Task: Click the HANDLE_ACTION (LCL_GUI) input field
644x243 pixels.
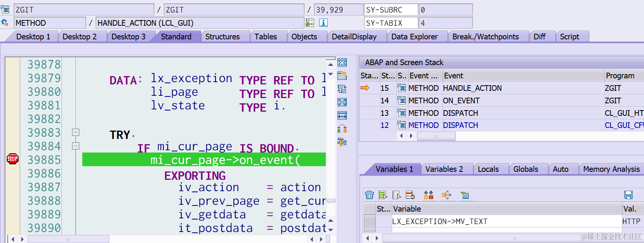Action: [x=200, y=23]
